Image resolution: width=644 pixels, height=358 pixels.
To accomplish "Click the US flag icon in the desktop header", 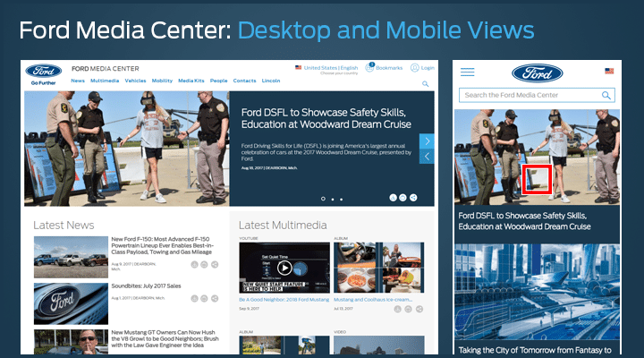I will [298, 67].
